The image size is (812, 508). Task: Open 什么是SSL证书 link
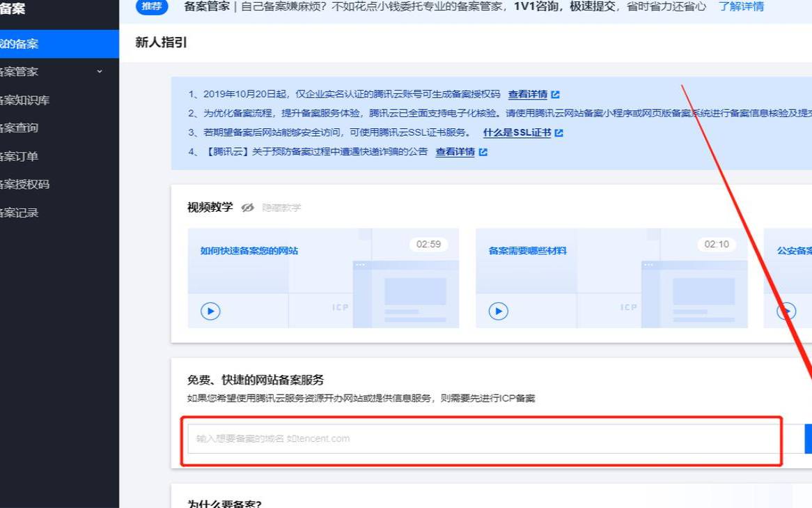click(517, 132)
